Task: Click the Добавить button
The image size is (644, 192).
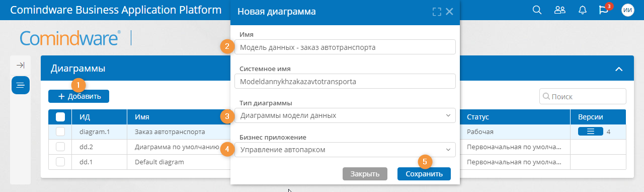Action: 78,96
